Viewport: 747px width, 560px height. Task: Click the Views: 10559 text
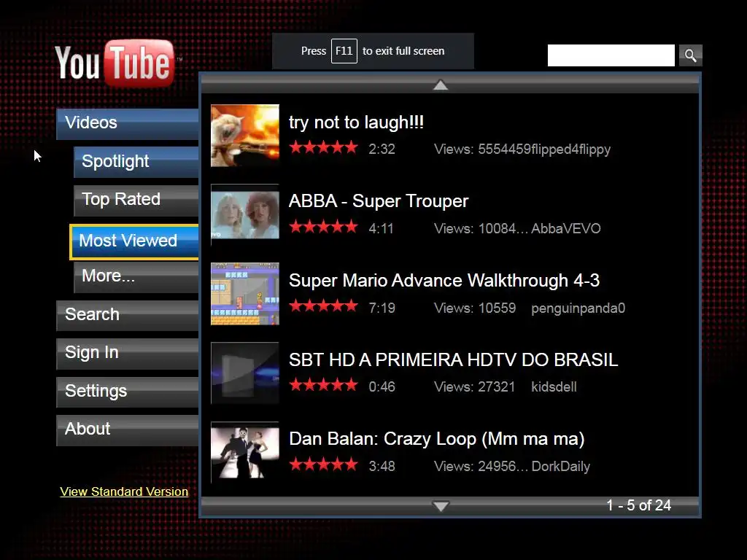point(475,308)
